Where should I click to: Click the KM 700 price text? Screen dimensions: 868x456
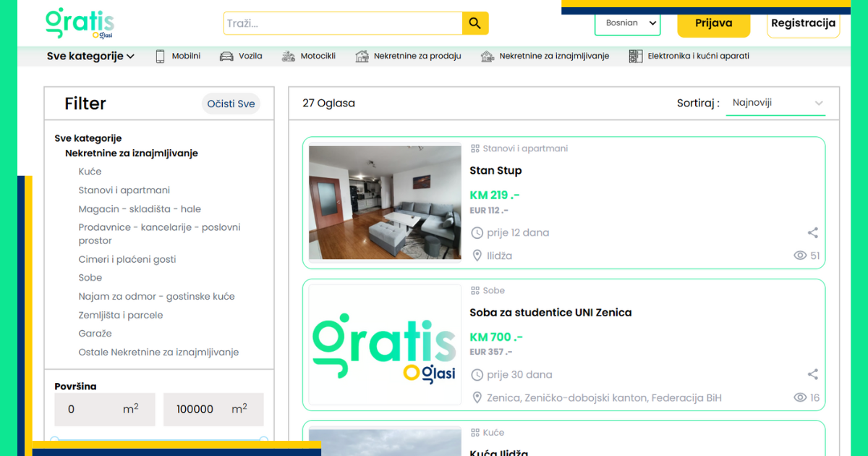[x=496, y=337]
